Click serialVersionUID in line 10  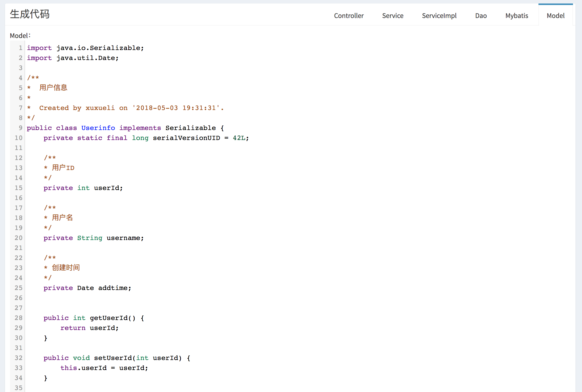[x=186, y=138]
